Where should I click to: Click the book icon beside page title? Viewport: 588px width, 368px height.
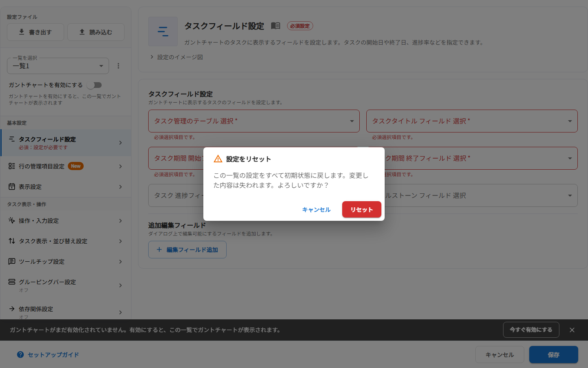point(276,26)
